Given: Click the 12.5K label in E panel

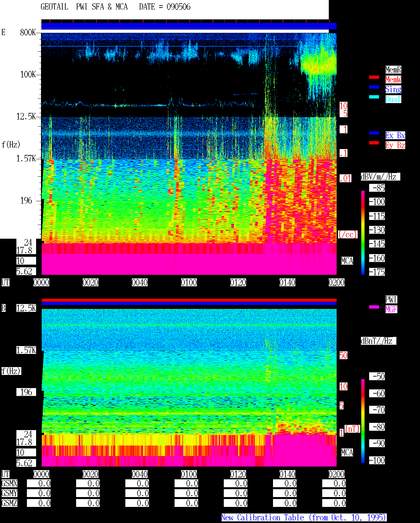Looking at the screenshot, I should coord(26,117).
